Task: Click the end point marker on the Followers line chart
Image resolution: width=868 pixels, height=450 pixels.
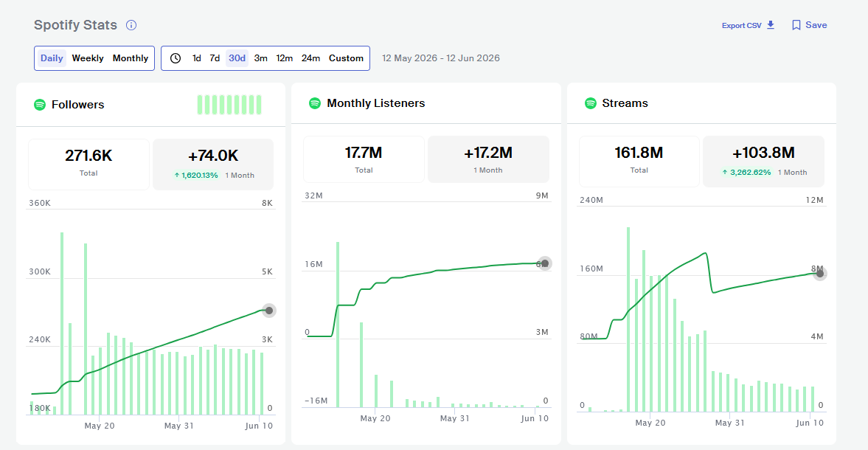Action: (269, 311)
